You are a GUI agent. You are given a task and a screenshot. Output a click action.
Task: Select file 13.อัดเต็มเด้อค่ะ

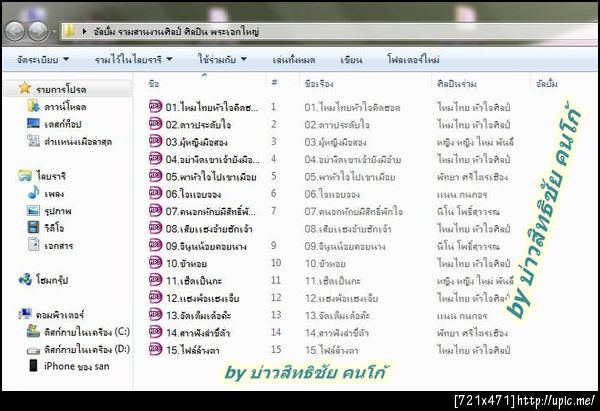point(199,316)
